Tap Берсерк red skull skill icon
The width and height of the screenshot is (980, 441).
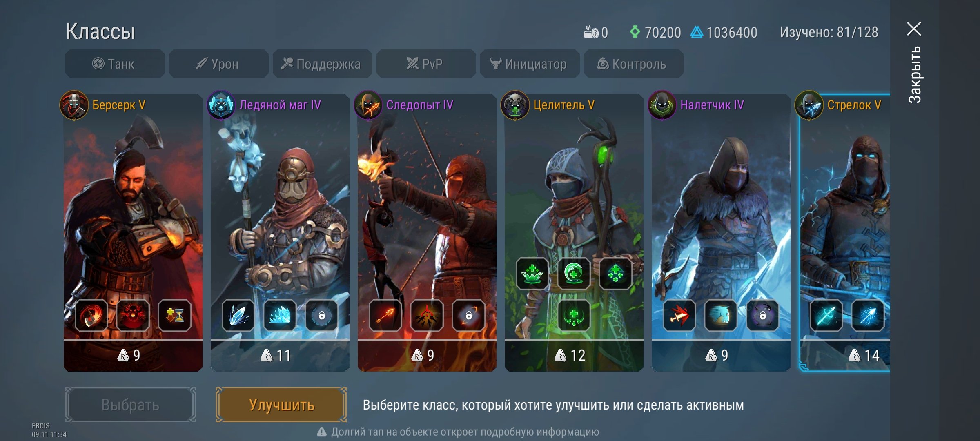133,315
